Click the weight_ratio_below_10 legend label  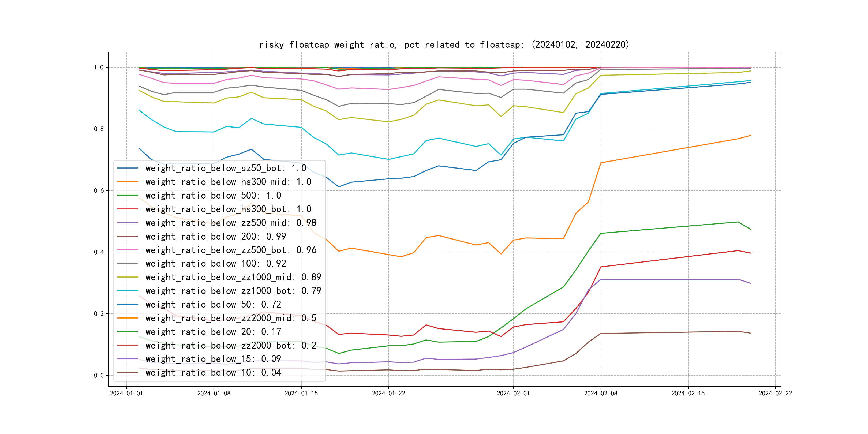tap(213, 373)
